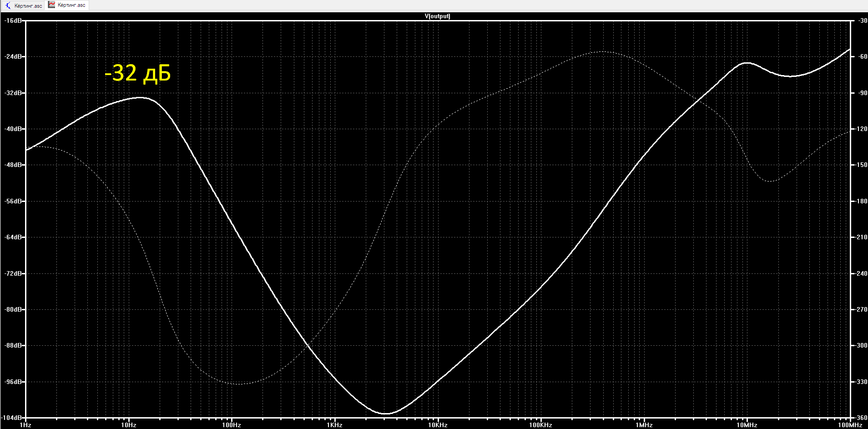Click the -90 phase axis label
This screenshot has width=868, height=429.
pyautogui.click(x=862, y=93)
